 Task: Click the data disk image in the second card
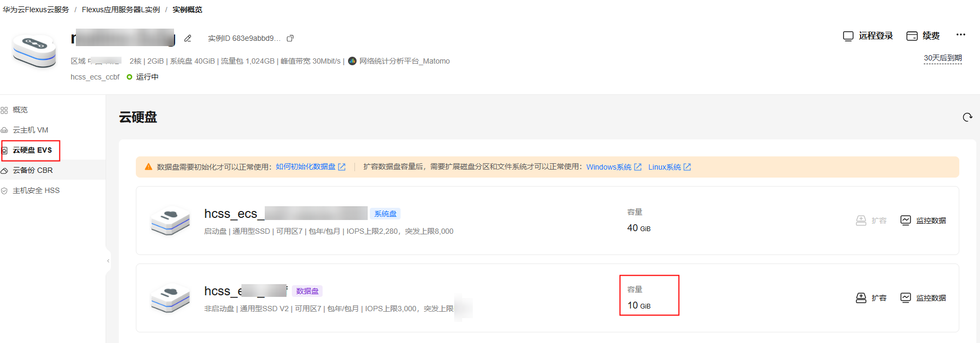[170, 297]
